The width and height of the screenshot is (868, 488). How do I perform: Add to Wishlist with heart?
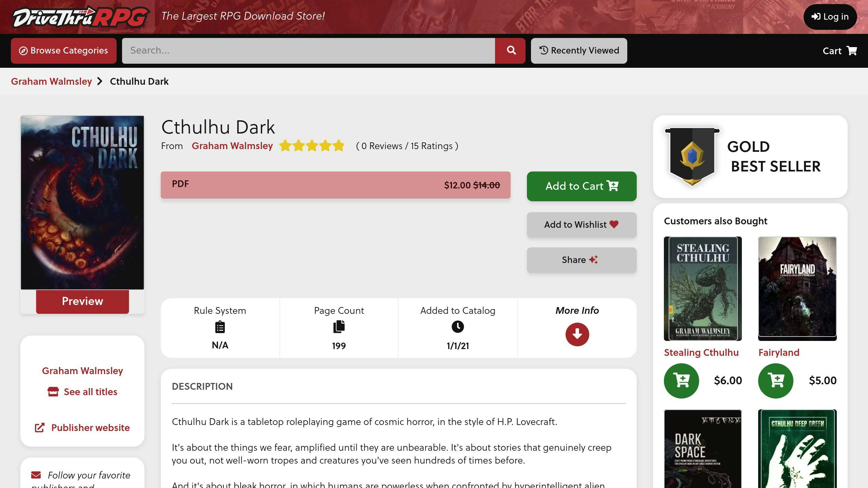(582, 225)
